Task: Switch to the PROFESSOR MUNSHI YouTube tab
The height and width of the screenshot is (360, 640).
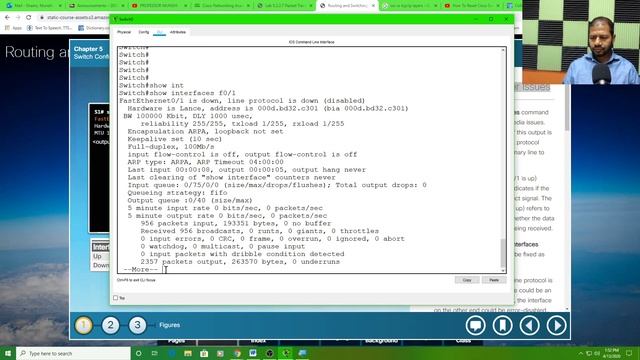Action: [159, 6]
